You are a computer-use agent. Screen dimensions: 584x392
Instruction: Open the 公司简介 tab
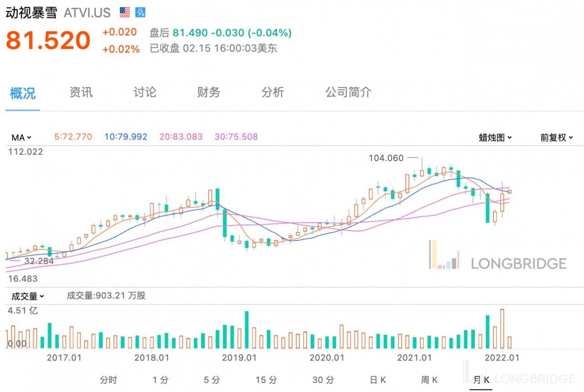[348, 93]
